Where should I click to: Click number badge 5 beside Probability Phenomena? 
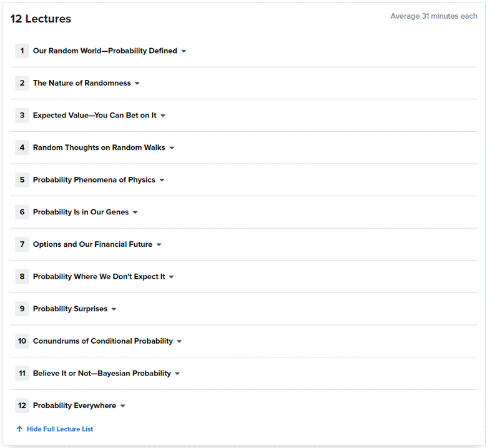coord(22,180)
